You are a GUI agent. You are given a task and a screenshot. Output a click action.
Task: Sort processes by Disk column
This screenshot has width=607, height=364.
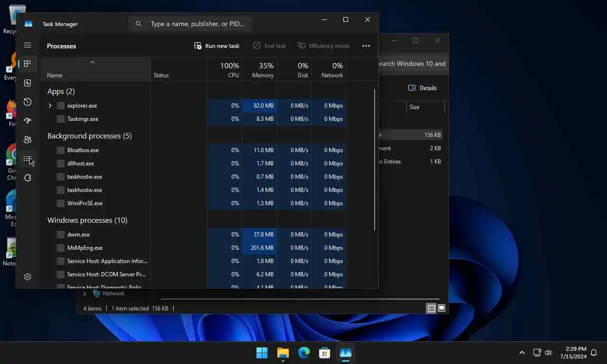(x=294, y=69)
